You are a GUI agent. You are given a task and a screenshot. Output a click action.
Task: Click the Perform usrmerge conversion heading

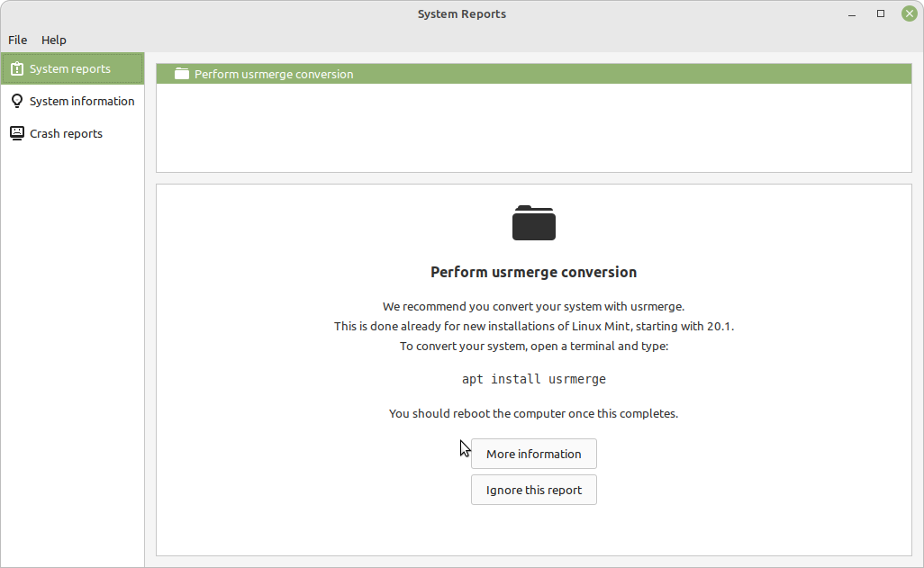(x=534, y=272)
